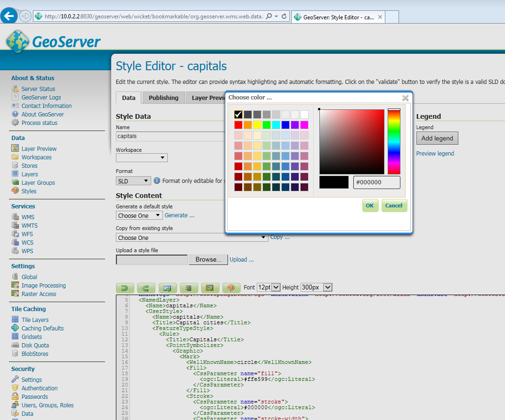Click the padlock icon beside Passwords
Screen dimensions: 505x420
click(x=15, y=396)
